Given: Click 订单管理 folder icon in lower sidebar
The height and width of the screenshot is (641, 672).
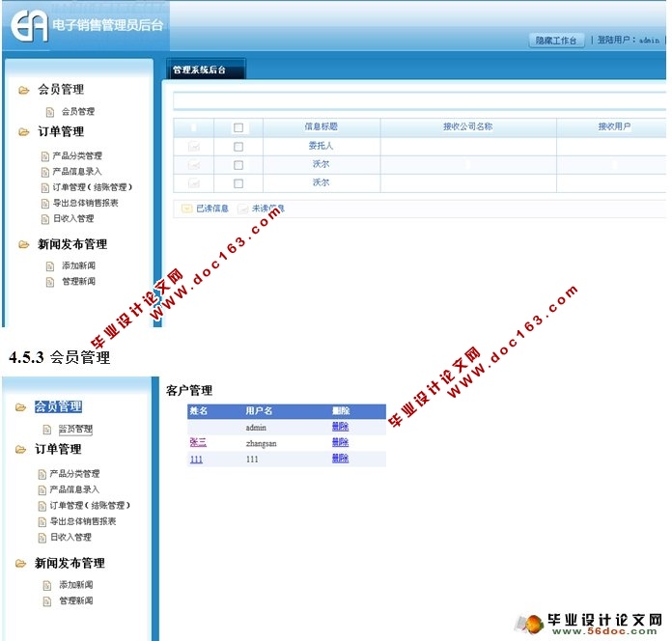Looking at the screenshot, I should coord(20,450).
